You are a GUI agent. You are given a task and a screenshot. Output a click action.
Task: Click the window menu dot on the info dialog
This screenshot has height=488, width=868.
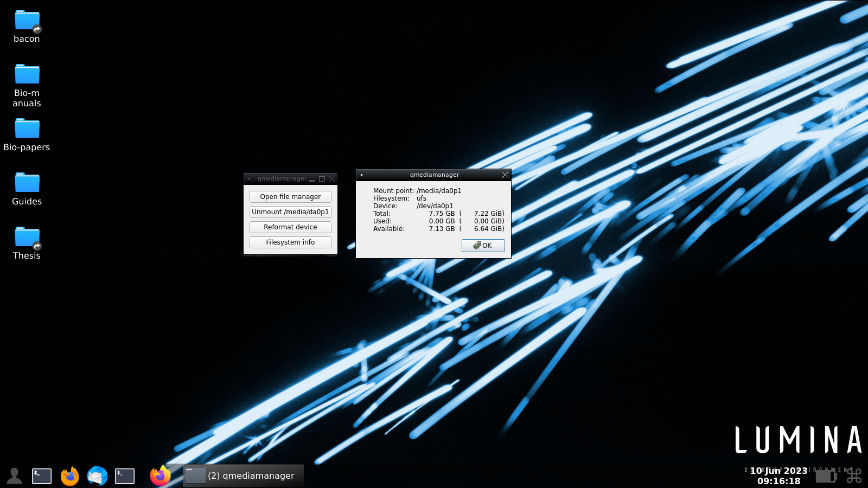coord(361,175)
